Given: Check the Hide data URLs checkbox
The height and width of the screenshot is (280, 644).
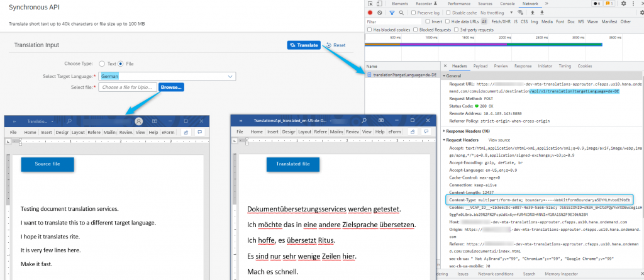Looking at the screenshot, I should pyautogui.click(x=447, y=21).
